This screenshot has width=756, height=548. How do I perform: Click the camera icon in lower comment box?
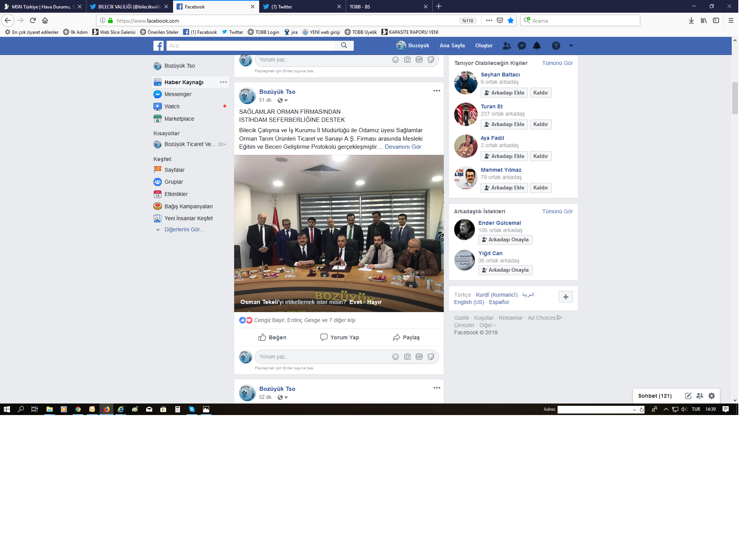(407, 357)
